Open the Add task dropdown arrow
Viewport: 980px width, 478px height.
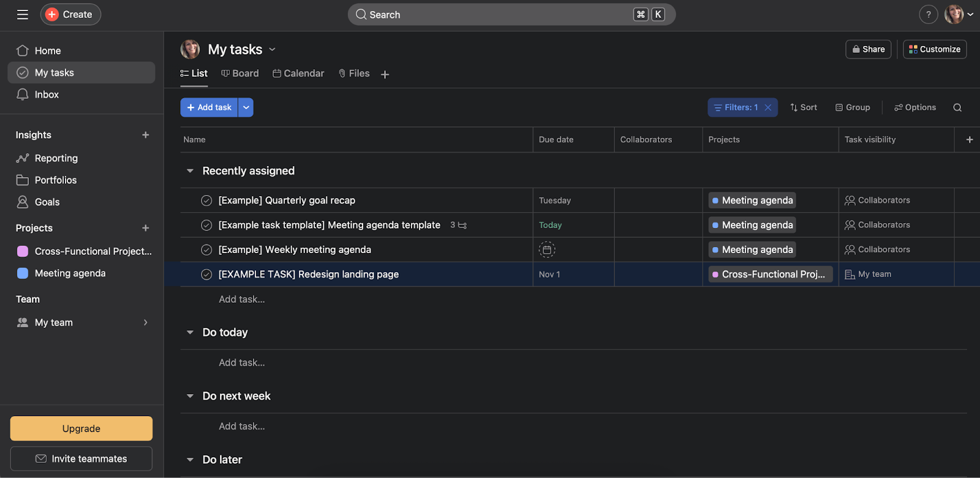coord(246,108)
